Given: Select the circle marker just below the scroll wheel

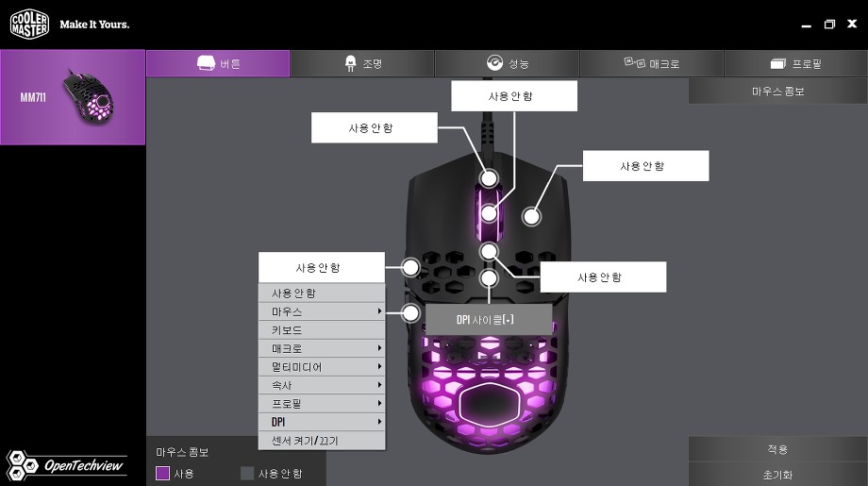Looking at the screenshot, I should click(x=489, y=251).
